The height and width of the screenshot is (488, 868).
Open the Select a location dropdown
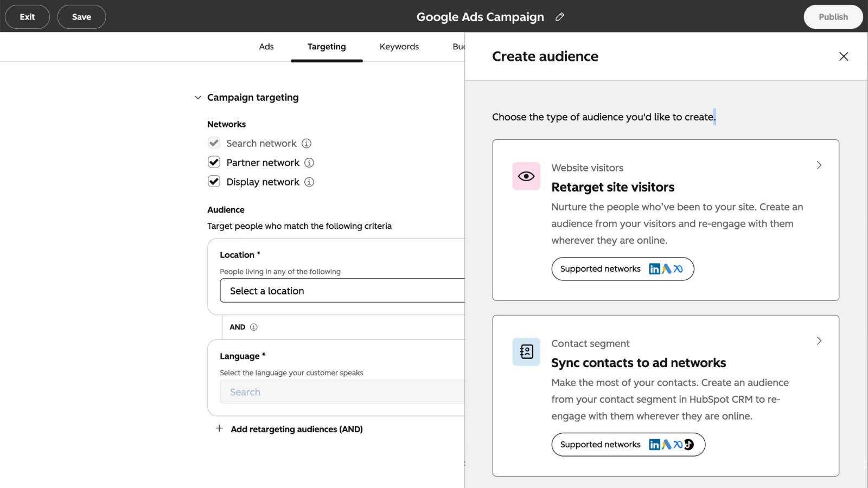tap(342, 291)
